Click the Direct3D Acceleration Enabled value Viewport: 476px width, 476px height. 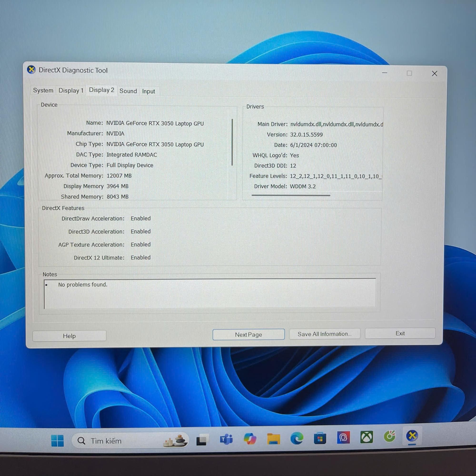[x=140, y=231]
